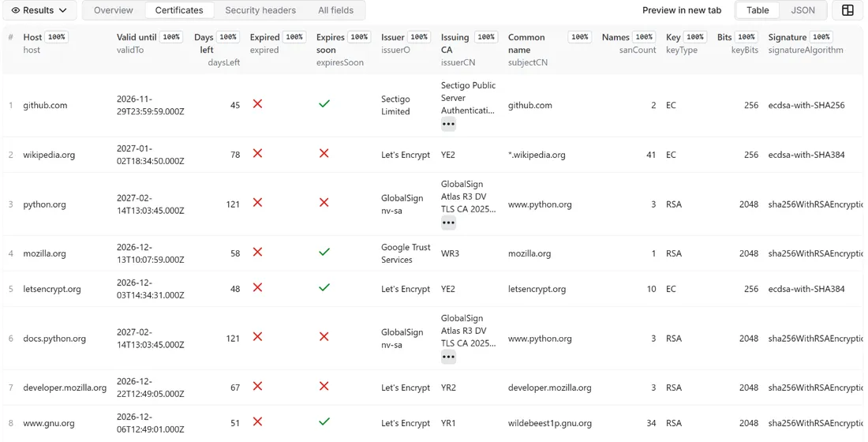Click mozilla.org row expired red cross
This screenshot has width=868, height=442.
pos(257,252)
